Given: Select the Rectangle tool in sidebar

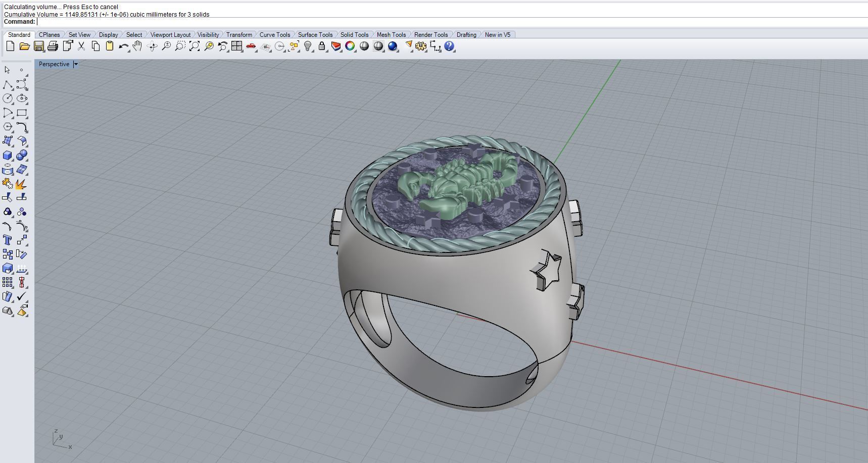Looking at the screenshot, I should (22, 113).
